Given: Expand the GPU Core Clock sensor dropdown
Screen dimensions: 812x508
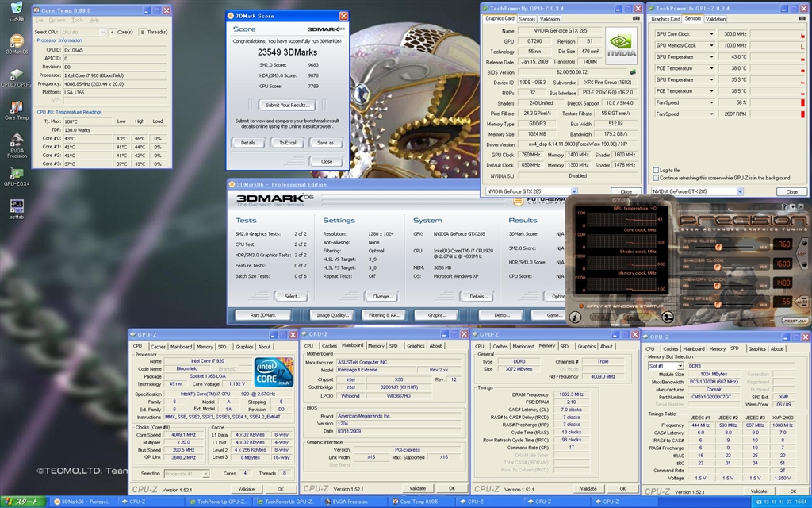Looking at the screenshot, I should [711, 33].
